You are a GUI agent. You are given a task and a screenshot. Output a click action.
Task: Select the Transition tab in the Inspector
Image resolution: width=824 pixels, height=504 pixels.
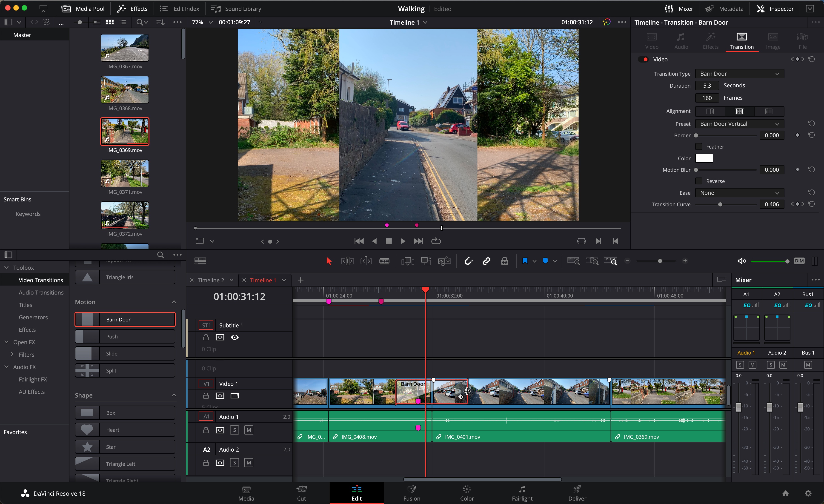(742, 40)
